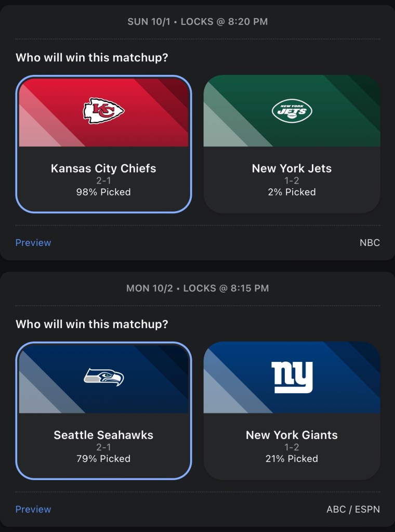Screen dimensions: 395x532
Task: Click the 79% Picked text under Seahawks
Action: click(103, 459)
